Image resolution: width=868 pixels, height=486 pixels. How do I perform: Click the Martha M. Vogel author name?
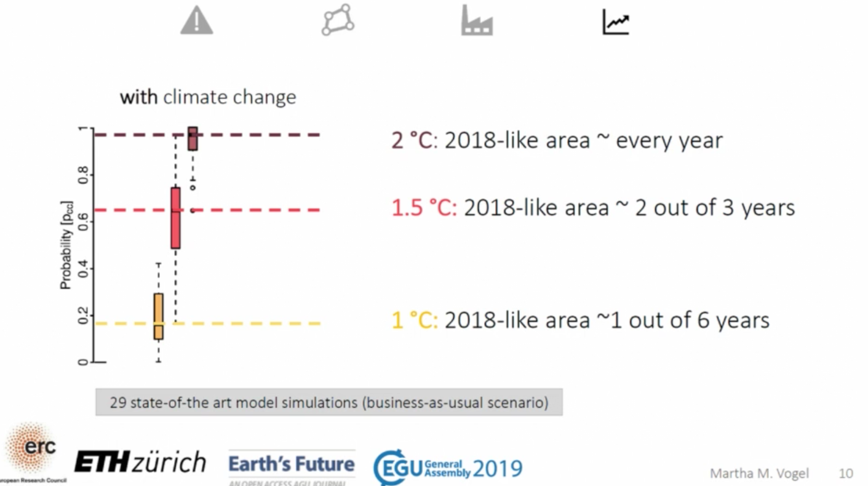click(759, 473)
